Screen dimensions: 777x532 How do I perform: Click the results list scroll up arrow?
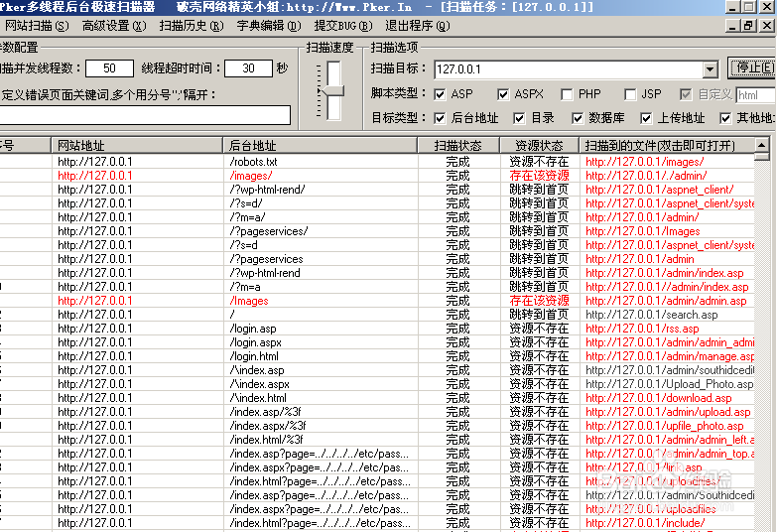tap(762, 145)
